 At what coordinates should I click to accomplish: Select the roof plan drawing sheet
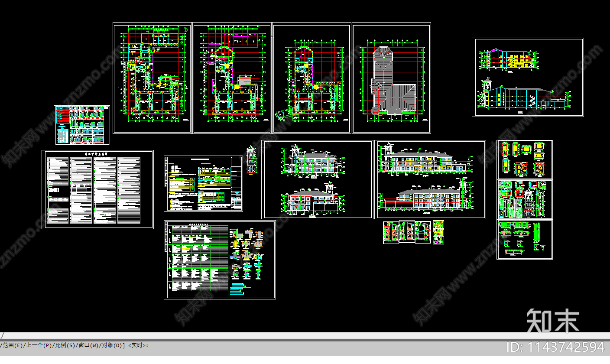[392, 78]
